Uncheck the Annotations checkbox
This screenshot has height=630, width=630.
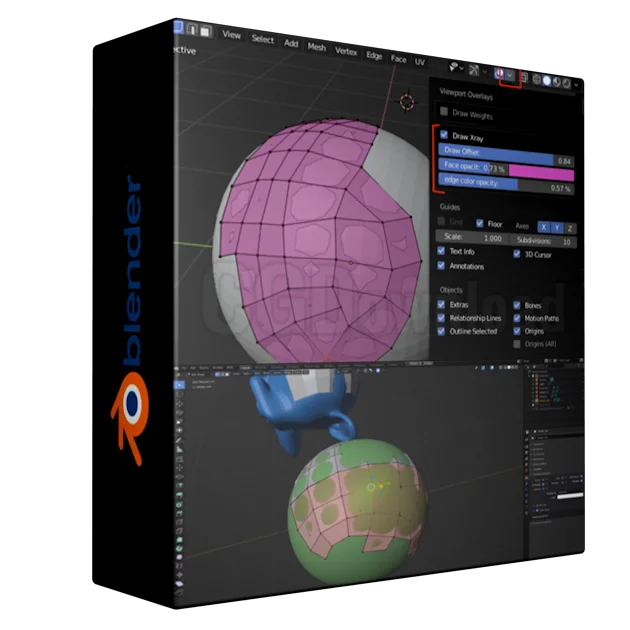(441, 265)
